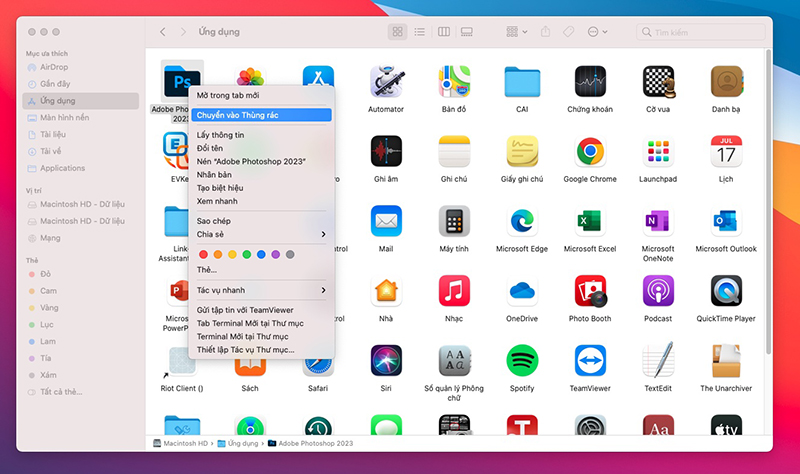
Task: Open OneDrive app
Action: (522, 291)
